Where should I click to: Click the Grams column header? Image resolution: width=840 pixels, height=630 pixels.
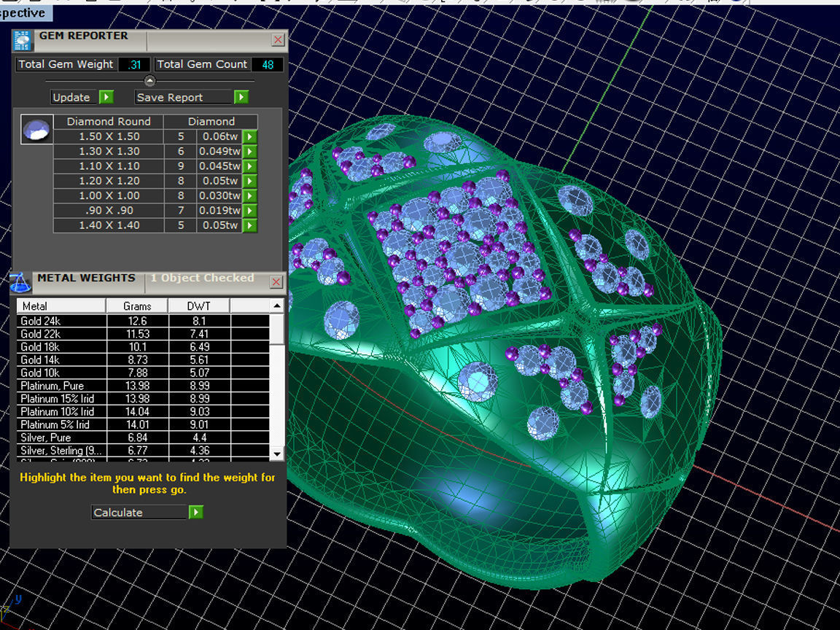pos(137,306)
